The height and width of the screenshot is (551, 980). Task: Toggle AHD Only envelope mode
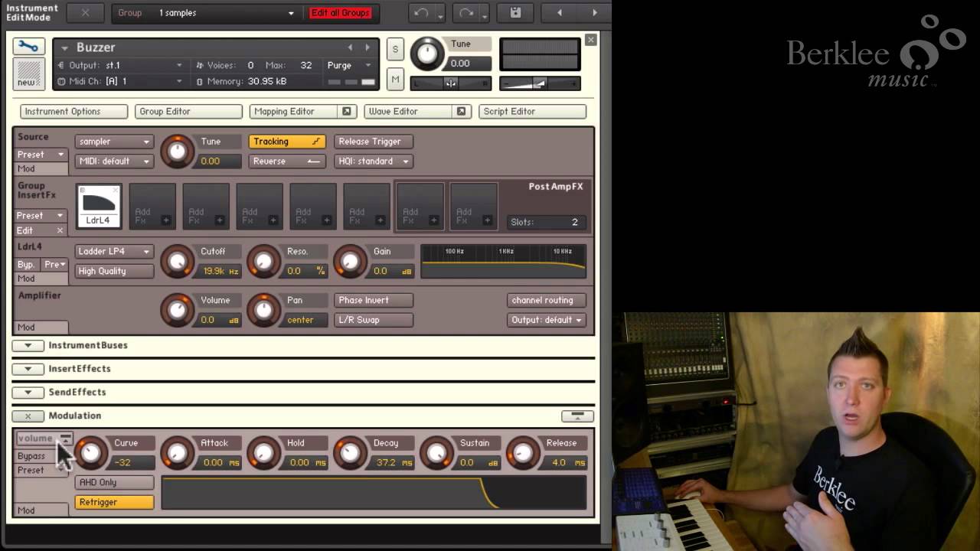tap(115, 482)
